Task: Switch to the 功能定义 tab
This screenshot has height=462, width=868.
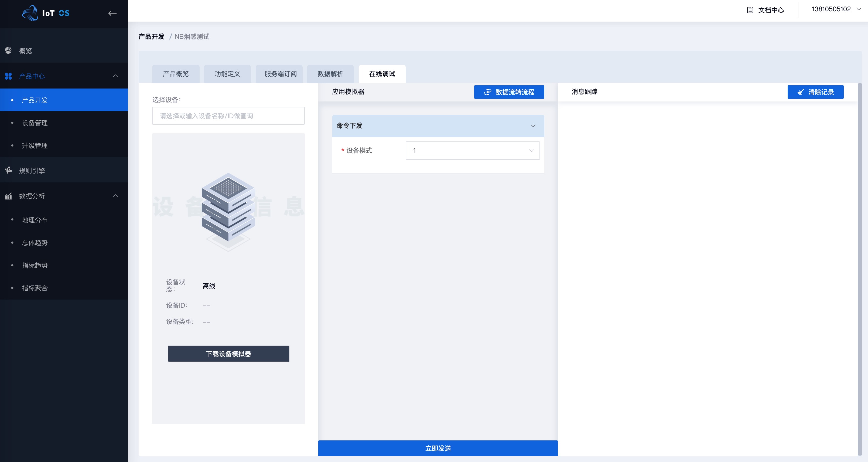Action: click(x=227, y=74)
